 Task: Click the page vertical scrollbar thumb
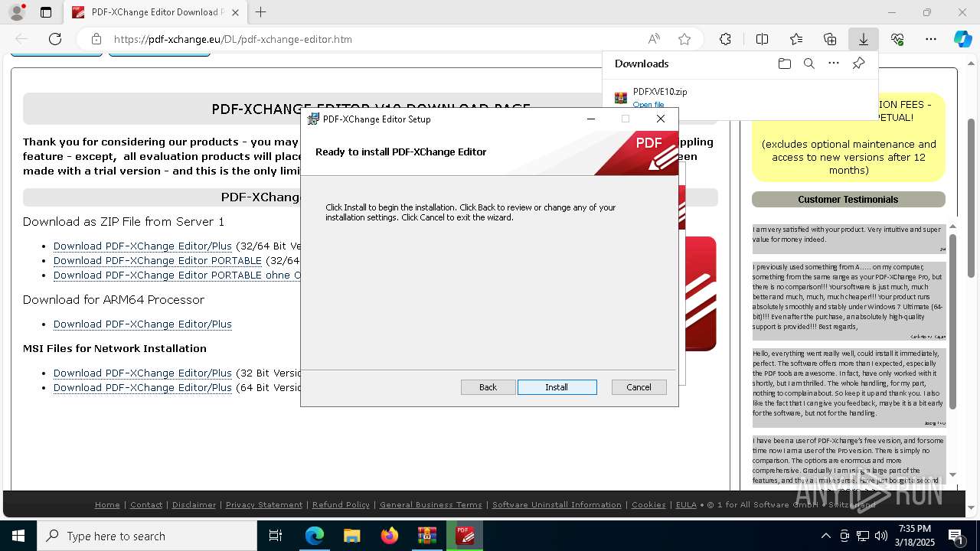point(971,198)
